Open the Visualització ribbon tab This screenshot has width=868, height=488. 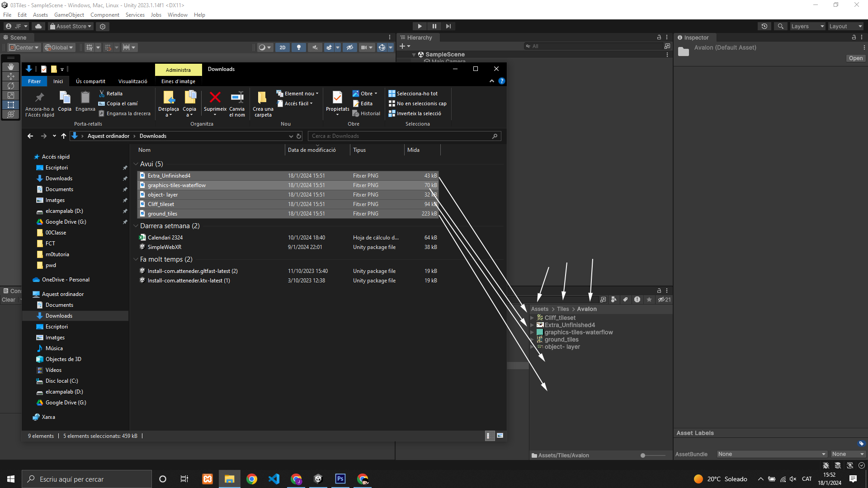coord(132,81)
